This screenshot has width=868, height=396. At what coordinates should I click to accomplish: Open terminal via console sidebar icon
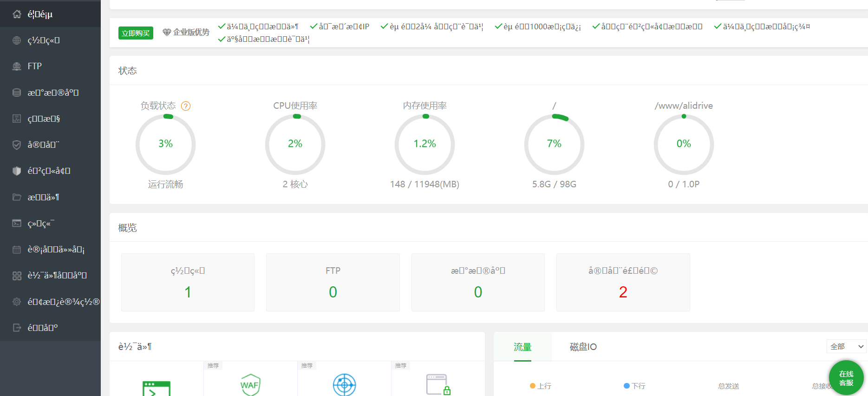coord(17,223)
